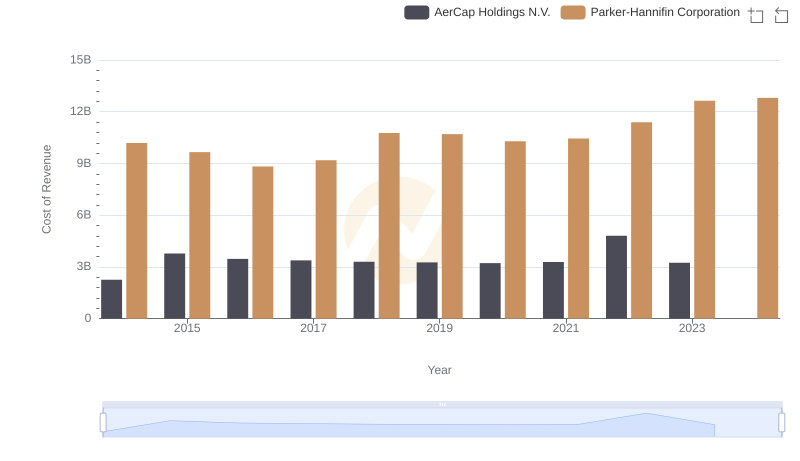
Task: Click the 2021 x-axis label
Action: tap(566, 328)
